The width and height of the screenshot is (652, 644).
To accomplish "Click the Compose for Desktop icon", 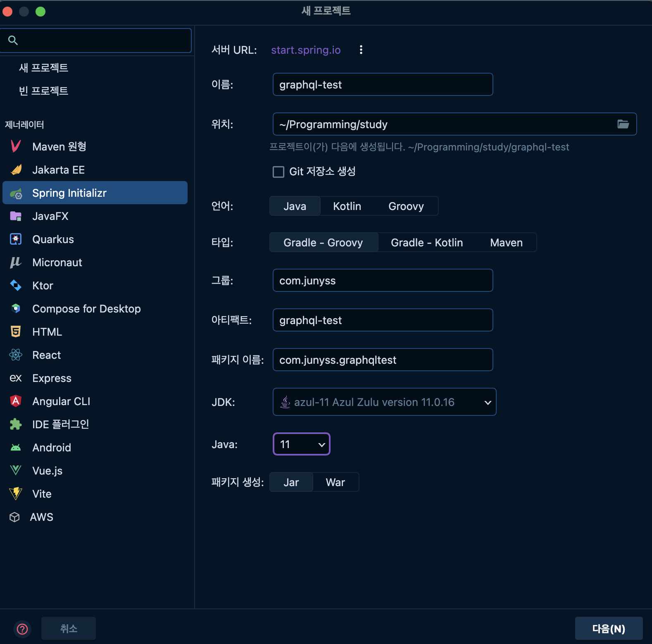I will click(16, 308).
